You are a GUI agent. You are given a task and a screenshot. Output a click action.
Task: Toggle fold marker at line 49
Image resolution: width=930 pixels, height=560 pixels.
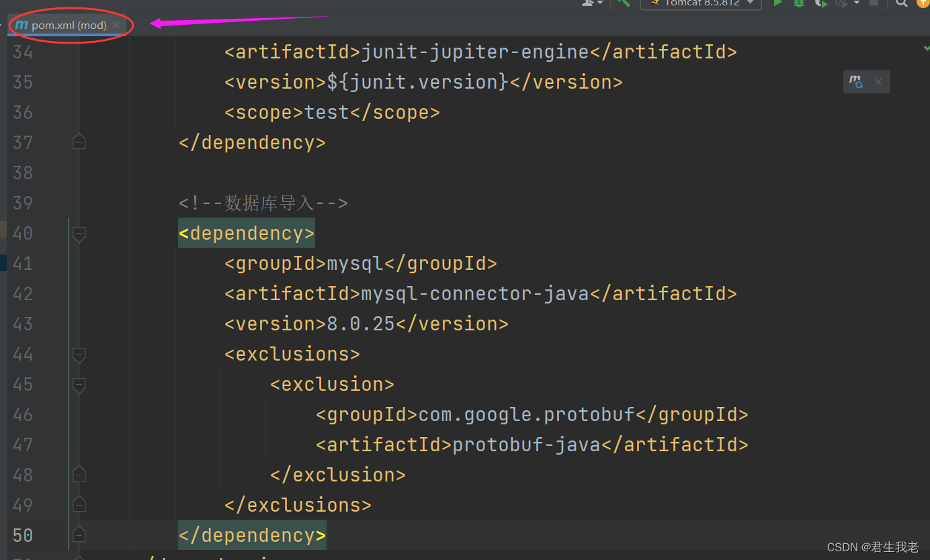[x=79, y=504]
